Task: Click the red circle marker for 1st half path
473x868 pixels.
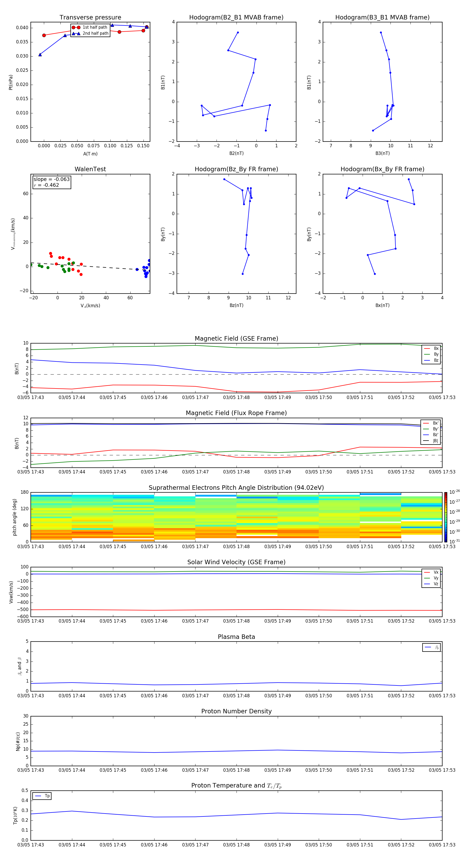Action: tap(76, 27)
